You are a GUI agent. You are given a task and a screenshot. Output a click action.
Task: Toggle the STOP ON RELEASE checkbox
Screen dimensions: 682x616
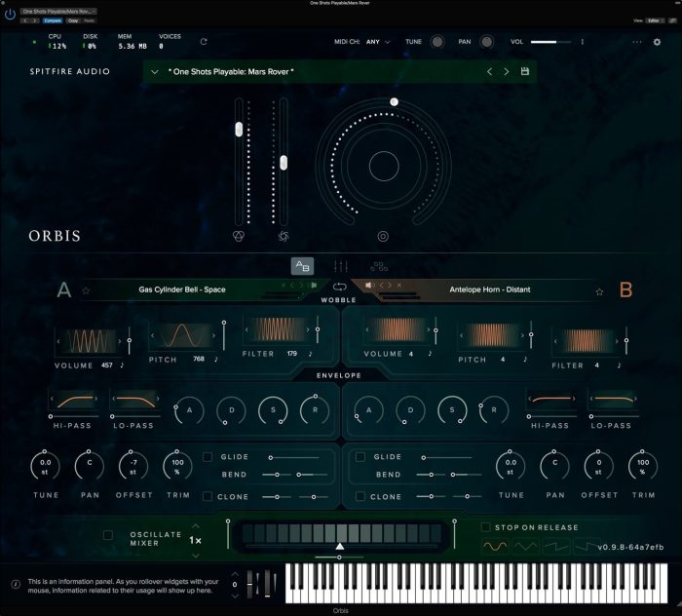point(485,527)
